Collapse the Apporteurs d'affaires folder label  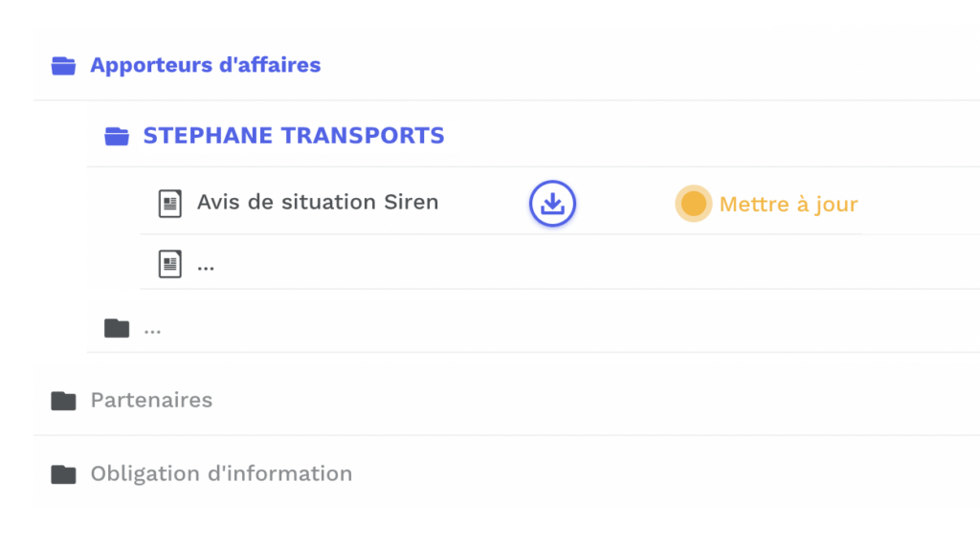205,66
